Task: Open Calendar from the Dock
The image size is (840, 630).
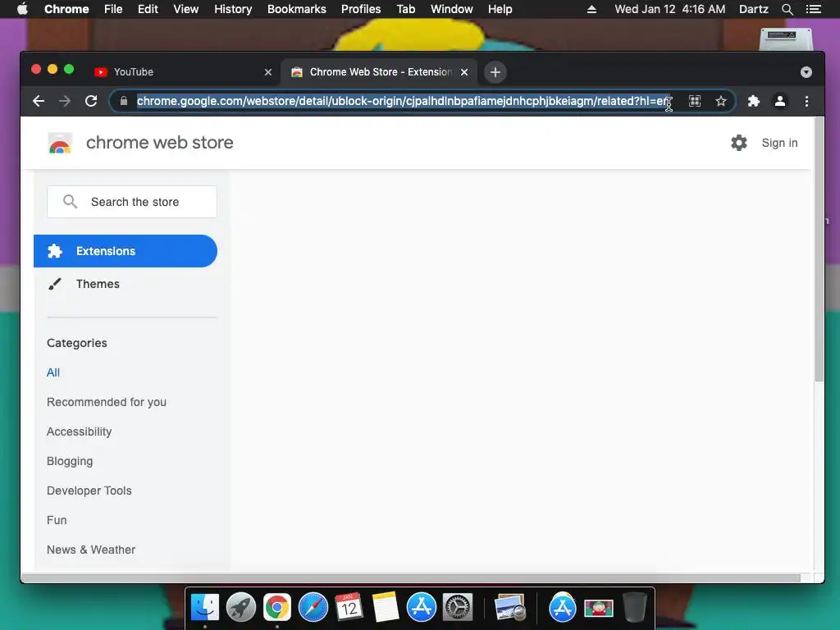Action: tap(349, 608)
